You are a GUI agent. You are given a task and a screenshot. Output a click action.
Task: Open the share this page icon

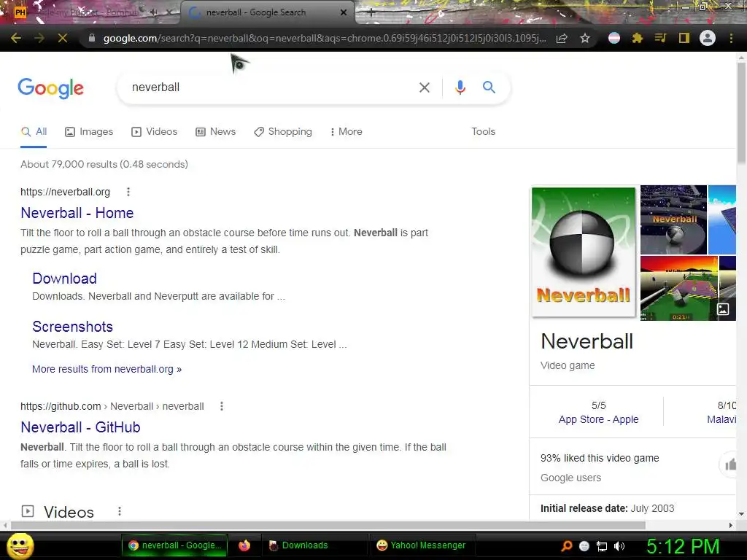pyautogui.click(x=562, y=38)
